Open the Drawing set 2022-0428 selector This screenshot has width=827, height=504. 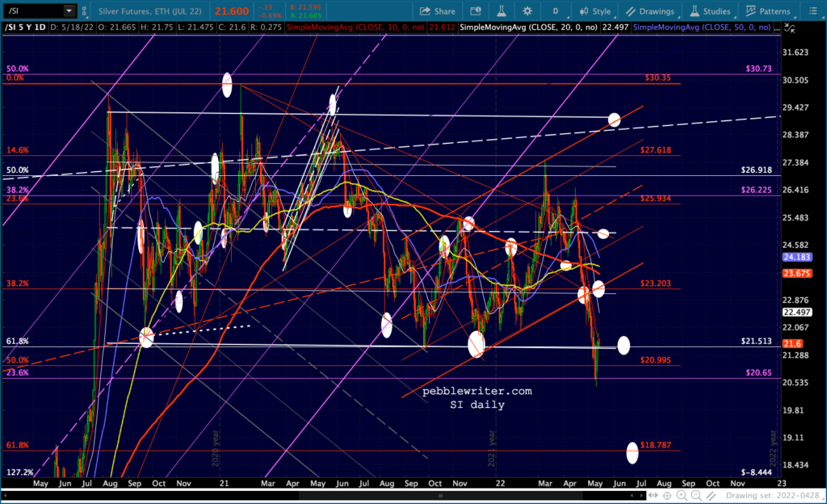coord(771,496)
